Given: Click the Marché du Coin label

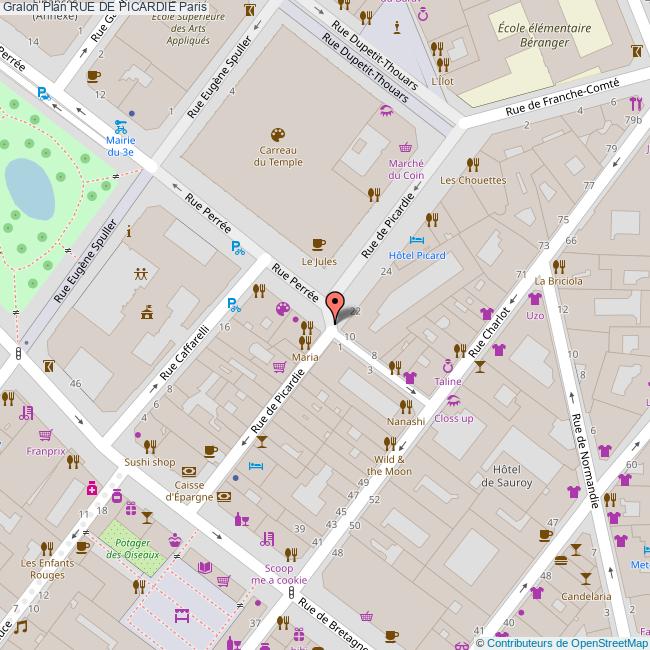Looking at the screenshot, I should click(406, 169).
